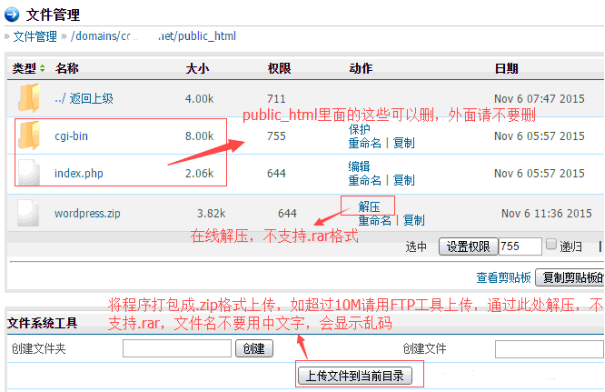Sort by 类型 using the green arrows
The image size is (605, 392).
[42, 69]
